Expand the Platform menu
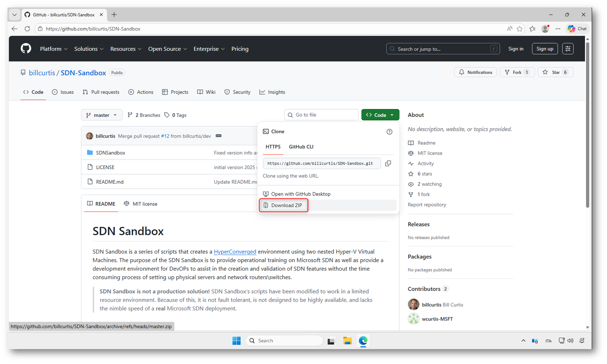This screenshot has height=364, width=607. (54, 49)
